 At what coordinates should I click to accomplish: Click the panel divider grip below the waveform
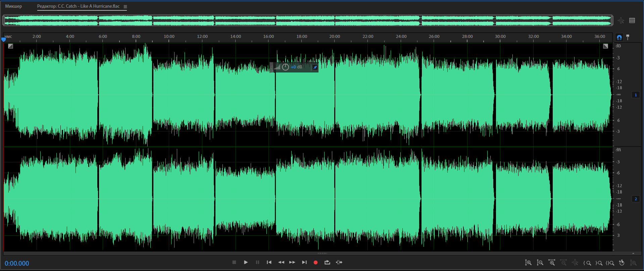tap(322, 253)
